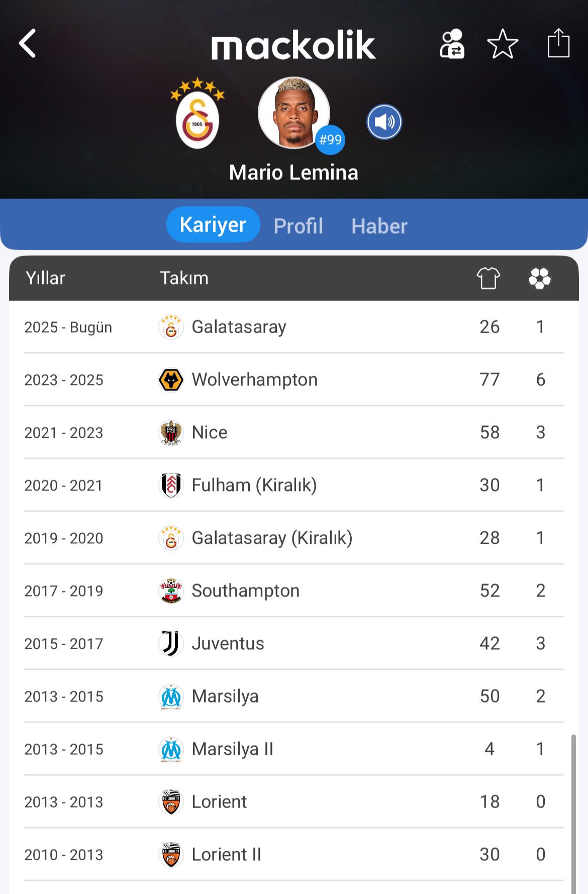Tap the share icon

(x=558, y=43)
